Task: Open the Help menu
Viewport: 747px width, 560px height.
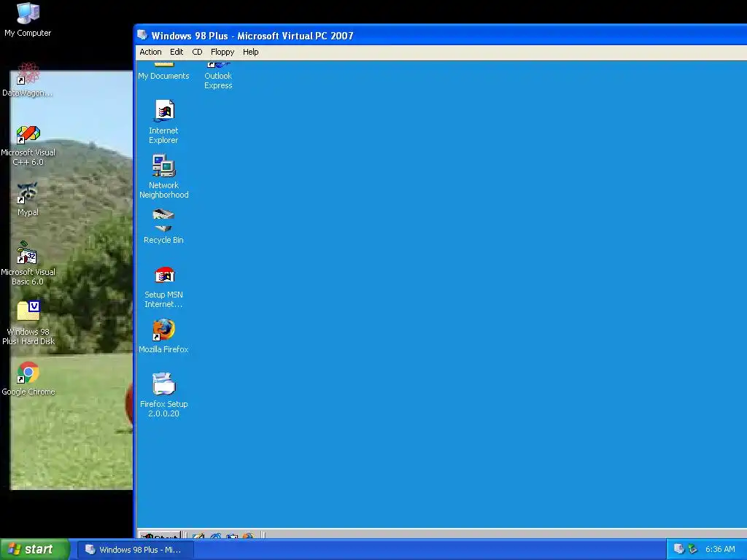Action: (251, 52)
